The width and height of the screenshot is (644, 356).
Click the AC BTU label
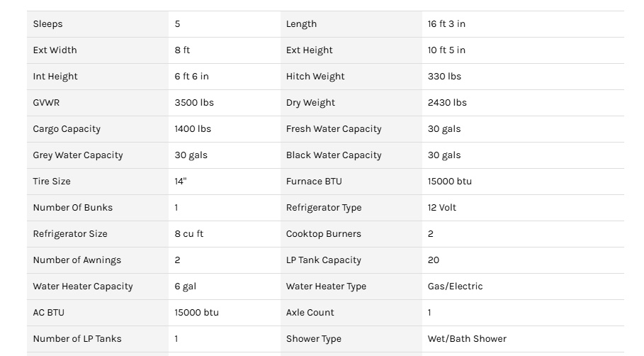pos(49,313)
